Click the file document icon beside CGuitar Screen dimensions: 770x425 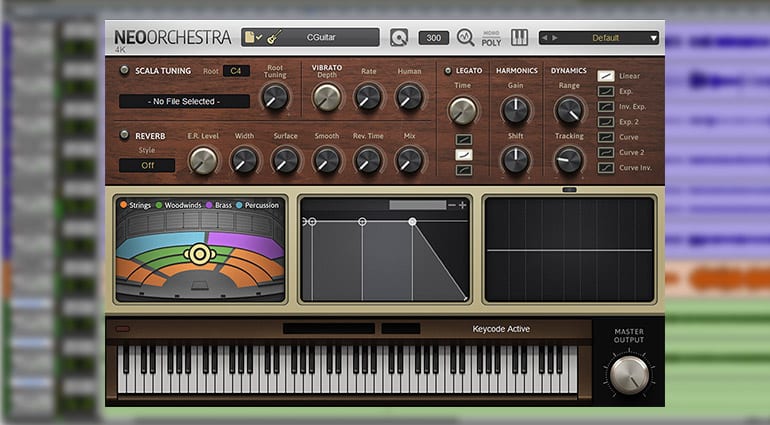[249, 37]
